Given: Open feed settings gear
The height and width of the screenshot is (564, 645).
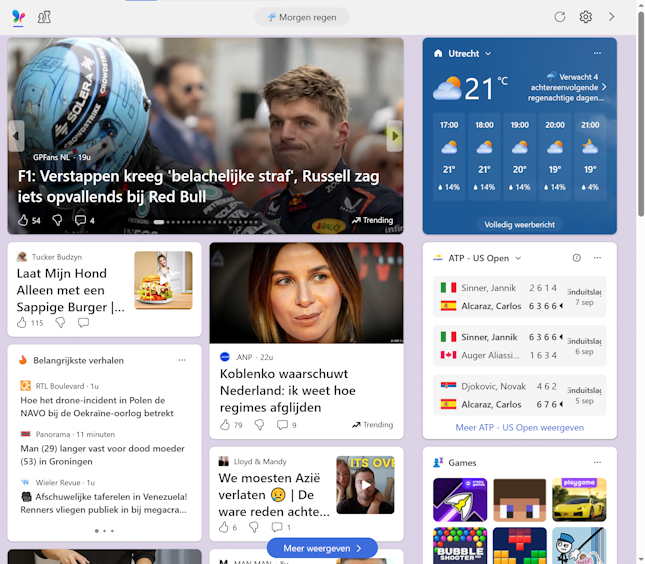Looking at the screenshot, I should (585, 17).
